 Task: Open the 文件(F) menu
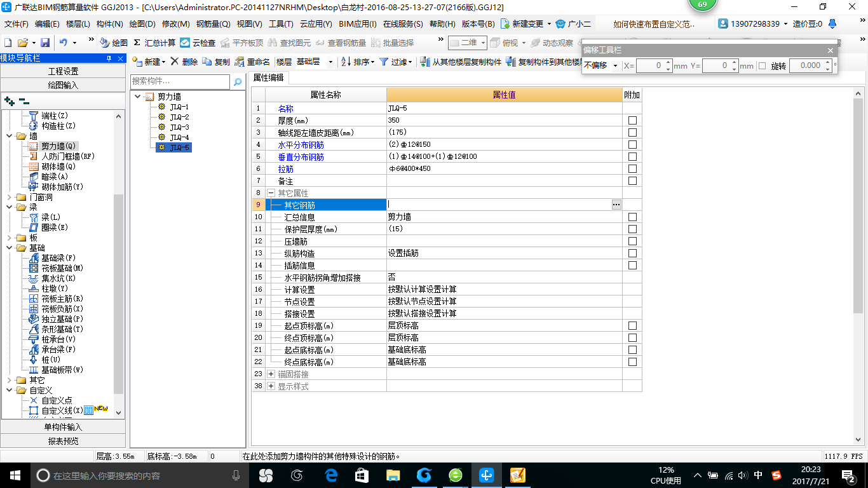[x=16, y=24]
